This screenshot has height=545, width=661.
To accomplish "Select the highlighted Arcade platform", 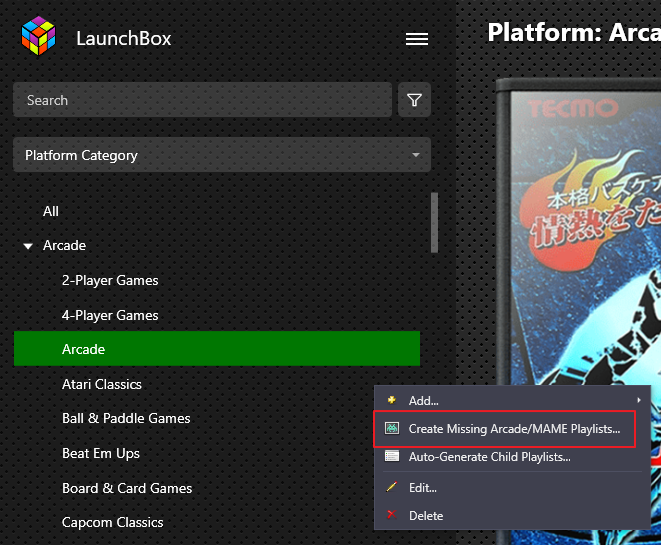I will coord(217,349).
